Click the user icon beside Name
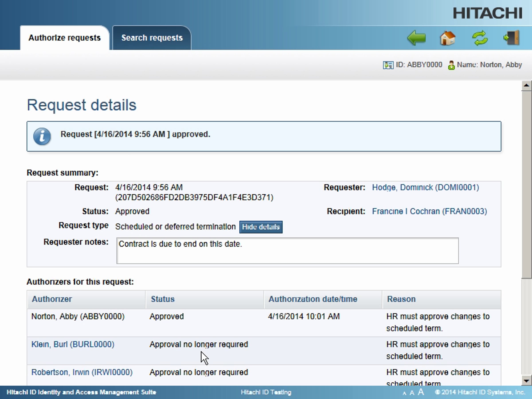This screenshot has height=399, width=532. pyautogui.click(x=452, y=65)
